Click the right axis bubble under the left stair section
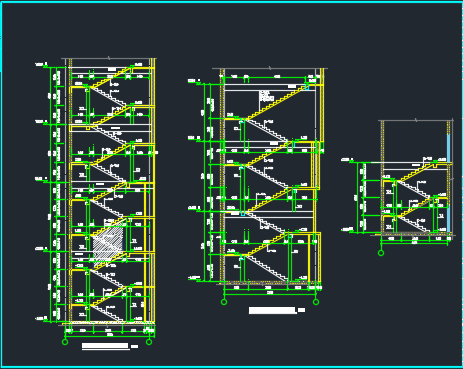463x369 pixels. (149, 342)
